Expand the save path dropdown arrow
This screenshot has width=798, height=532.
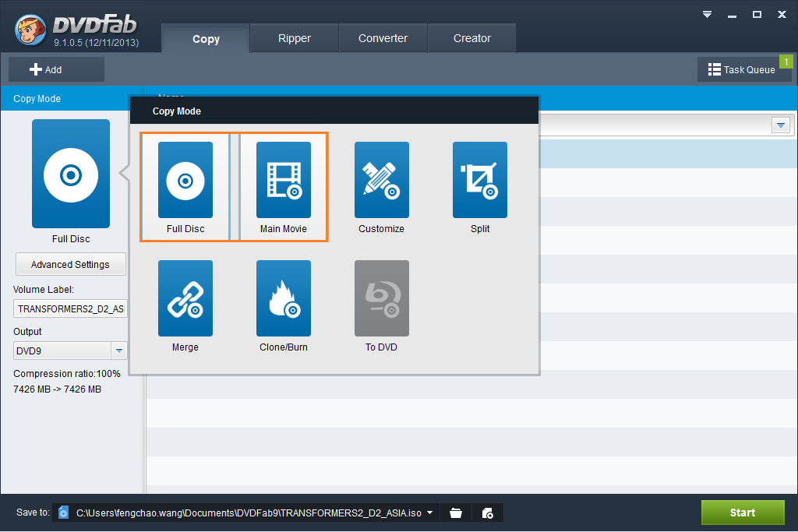pos(428,513)
